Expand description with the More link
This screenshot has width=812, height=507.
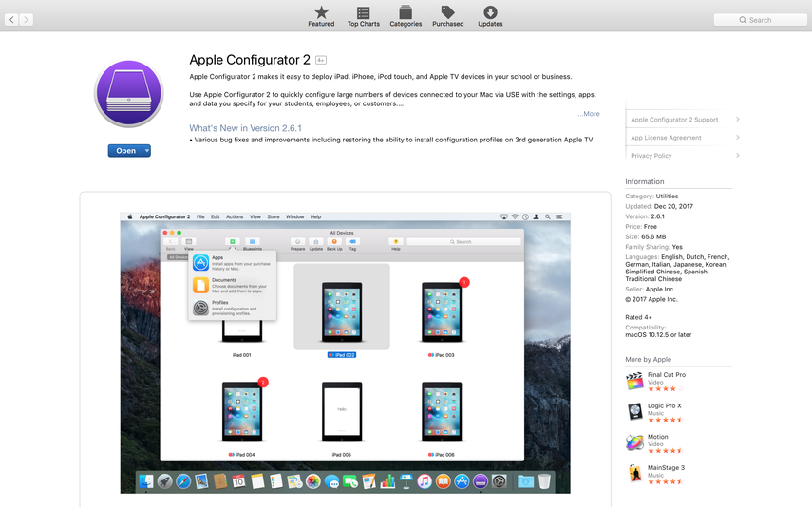(589, 114)
